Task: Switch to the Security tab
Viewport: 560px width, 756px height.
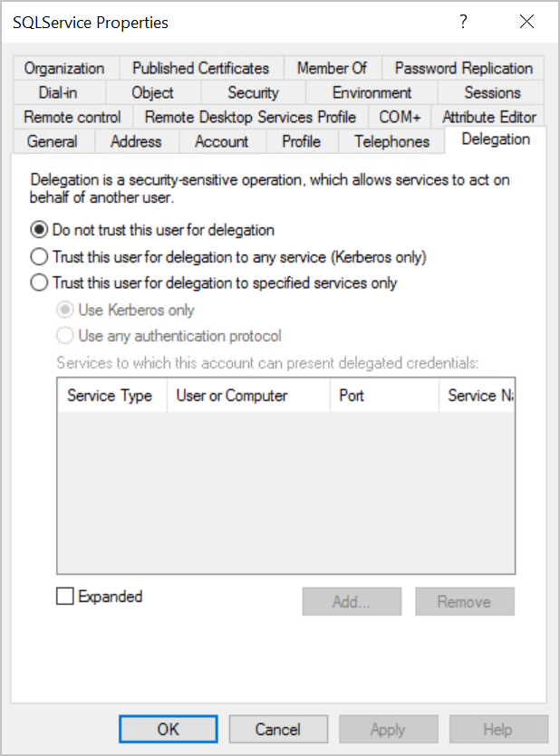Action: 252,92
